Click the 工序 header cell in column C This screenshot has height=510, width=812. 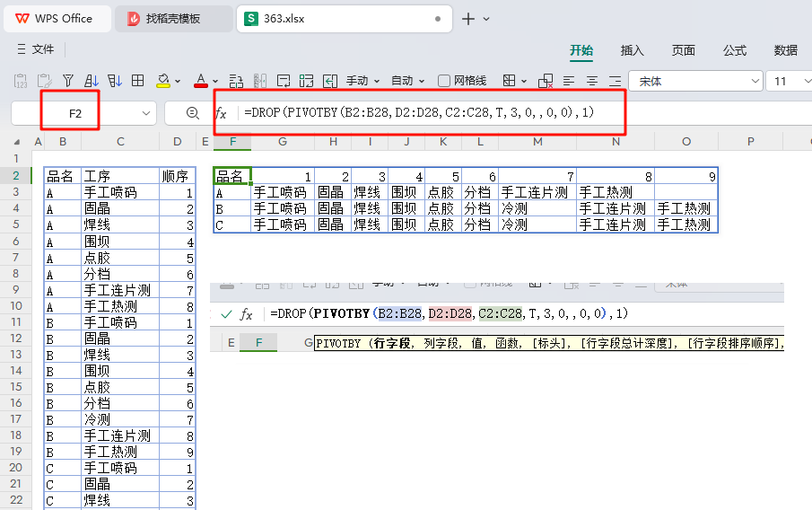pos(120,176)
